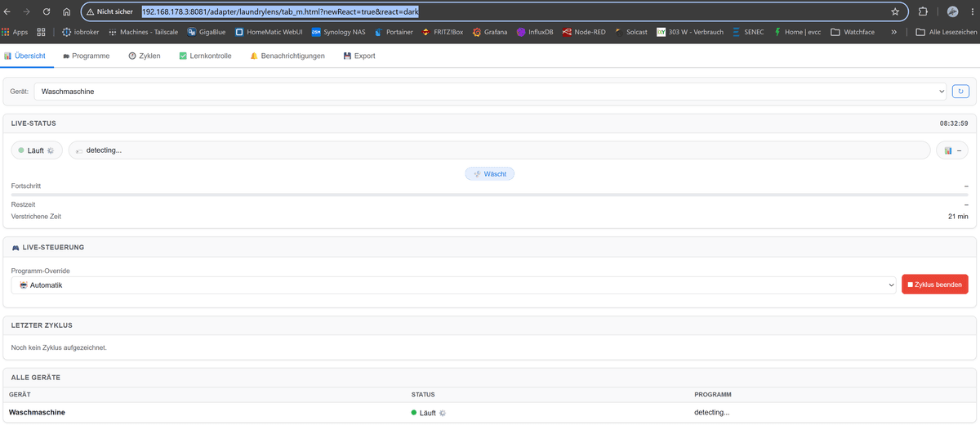Click the refresh icon beside device selector
This screenshot has height=448, width=980.
tap(960, 92)
